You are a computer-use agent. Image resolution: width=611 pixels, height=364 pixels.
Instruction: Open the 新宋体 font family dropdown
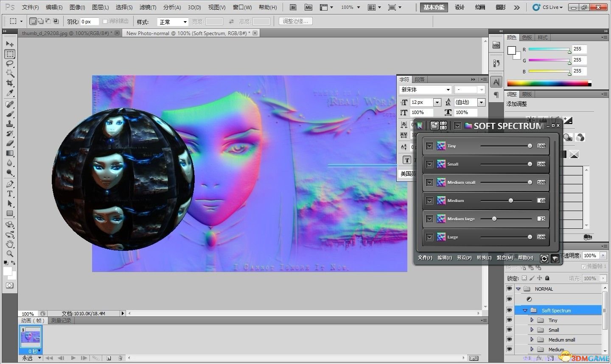click(x=425, y=89)
